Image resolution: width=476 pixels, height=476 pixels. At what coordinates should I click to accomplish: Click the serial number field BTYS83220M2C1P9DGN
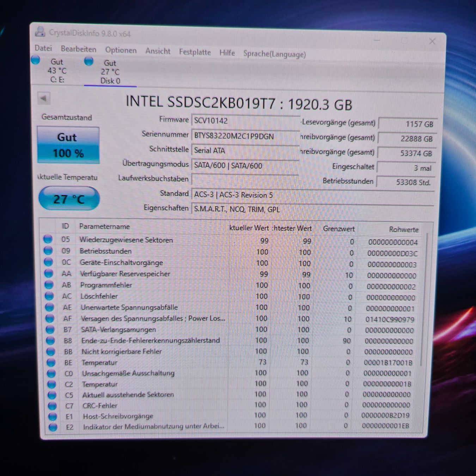245,136
